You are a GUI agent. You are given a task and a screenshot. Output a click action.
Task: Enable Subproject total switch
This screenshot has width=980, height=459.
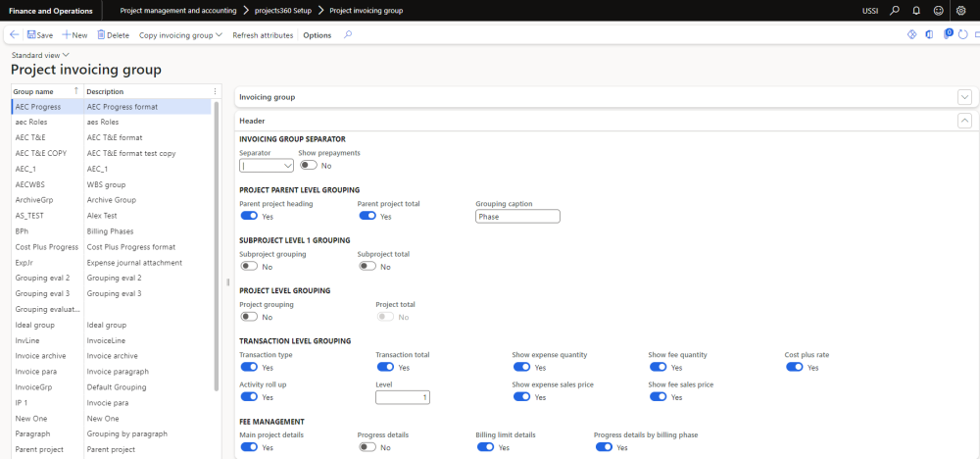point(367,267)
